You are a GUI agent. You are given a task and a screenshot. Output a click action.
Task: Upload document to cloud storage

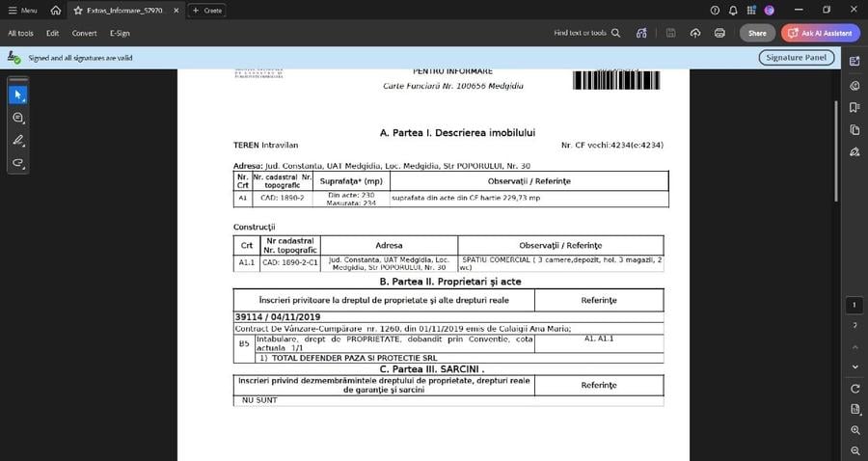click(x=695, y=33)
